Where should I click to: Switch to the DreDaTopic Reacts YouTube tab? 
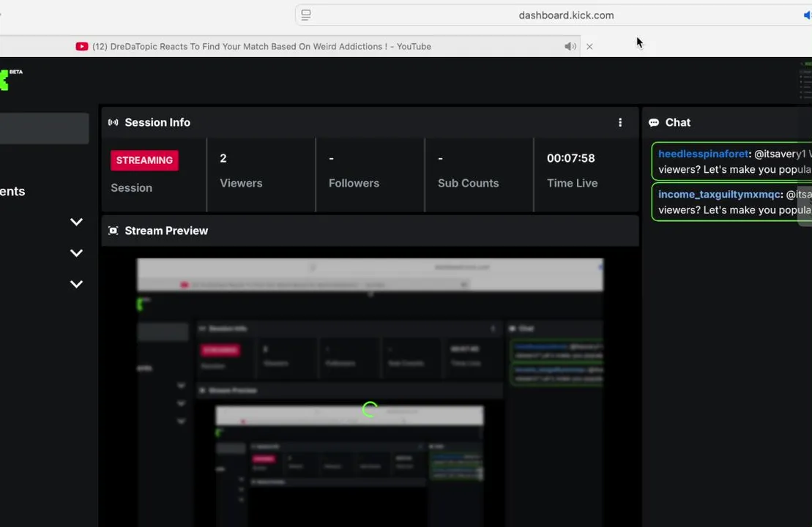[x=290, y=47]
